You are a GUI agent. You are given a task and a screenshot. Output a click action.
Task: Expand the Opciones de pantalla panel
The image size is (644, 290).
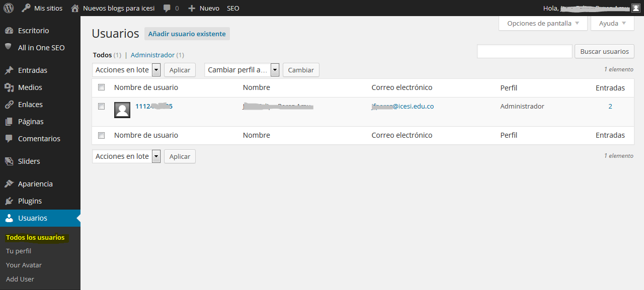(x=543, y=23)
